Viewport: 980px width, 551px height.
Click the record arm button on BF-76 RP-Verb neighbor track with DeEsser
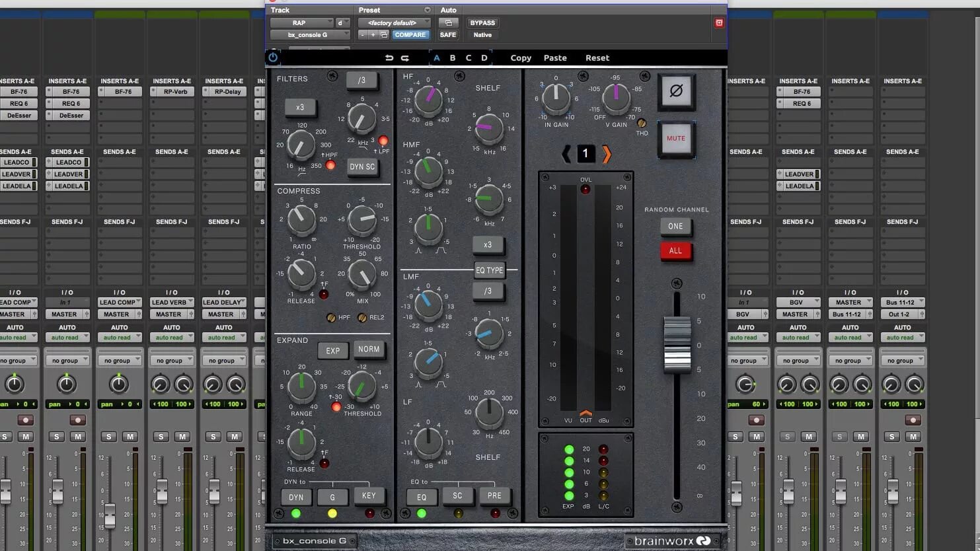tap(77, 420)
